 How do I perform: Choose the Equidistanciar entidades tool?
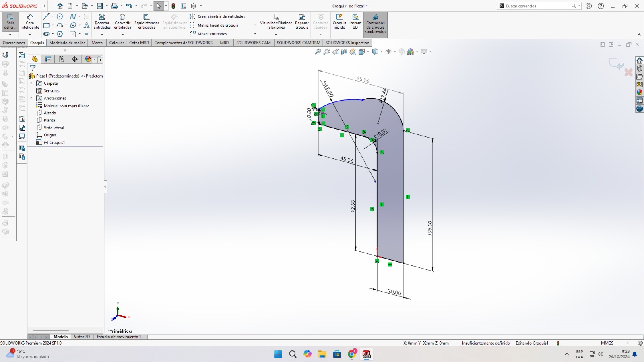(x=147, y=22)
